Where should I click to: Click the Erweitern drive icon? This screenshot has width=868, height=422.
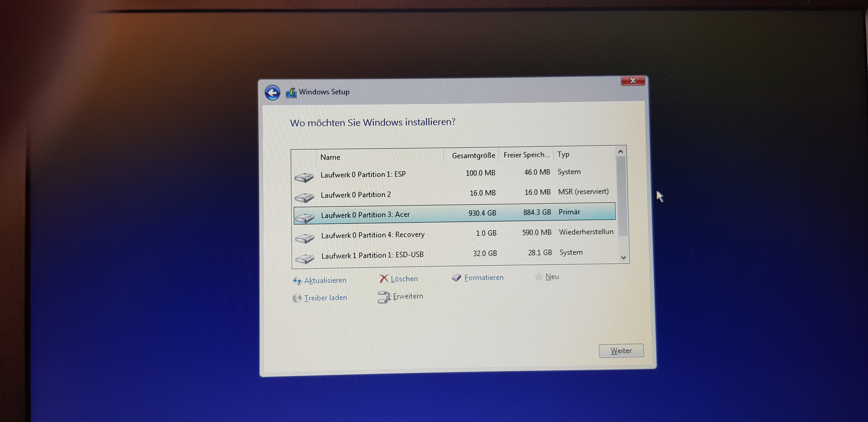pos(384,297)
